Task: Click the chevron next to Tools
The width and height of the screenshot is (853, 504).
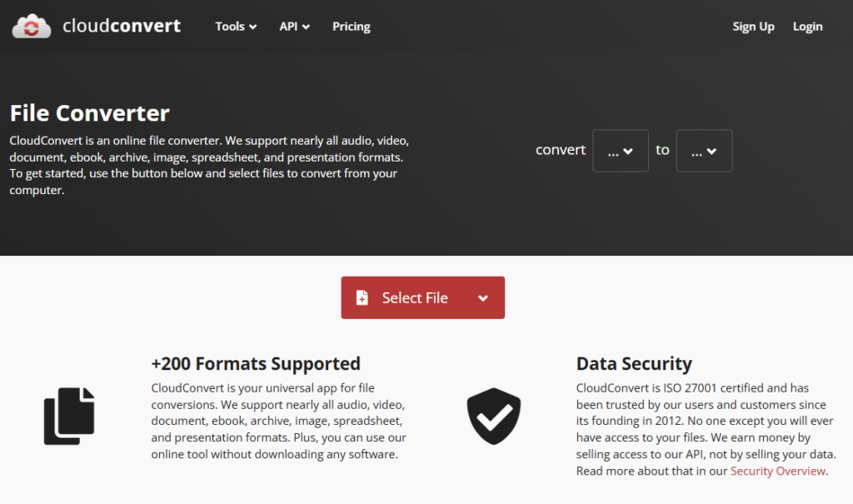Action: coord(253,27)
